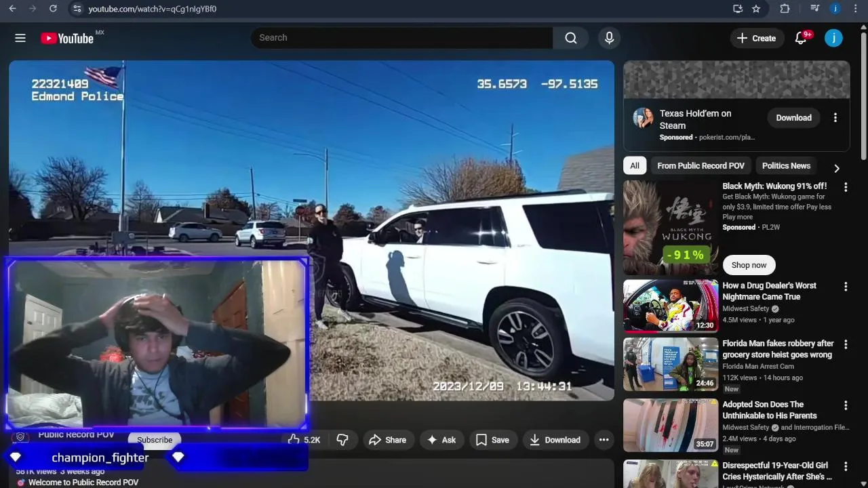The height and width of the screenshot is (488, 868).
Task: Open the Create button
Action: point(757,38)
